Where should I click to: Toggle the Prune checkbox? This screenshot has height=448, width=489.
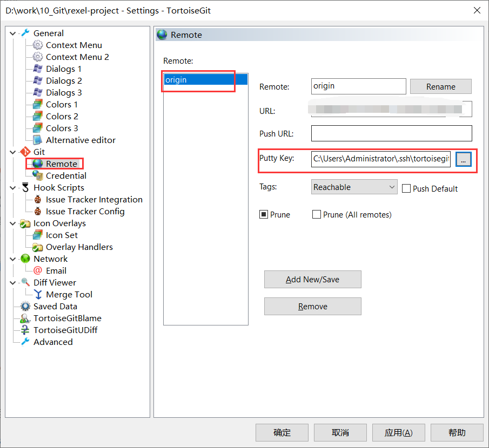tap(264, 214)
